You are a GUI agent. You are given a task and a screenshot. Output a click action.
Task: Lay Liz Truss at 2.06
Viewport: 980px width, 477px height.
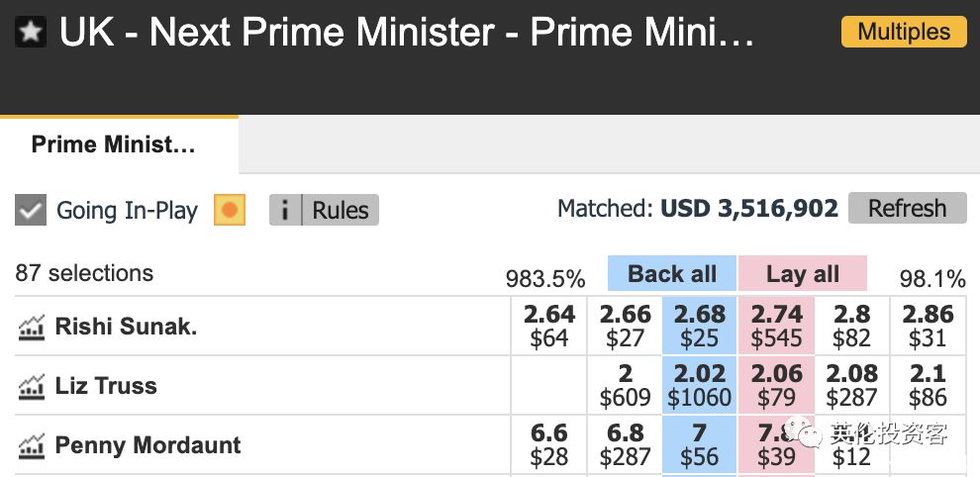[x=776, y=385]
